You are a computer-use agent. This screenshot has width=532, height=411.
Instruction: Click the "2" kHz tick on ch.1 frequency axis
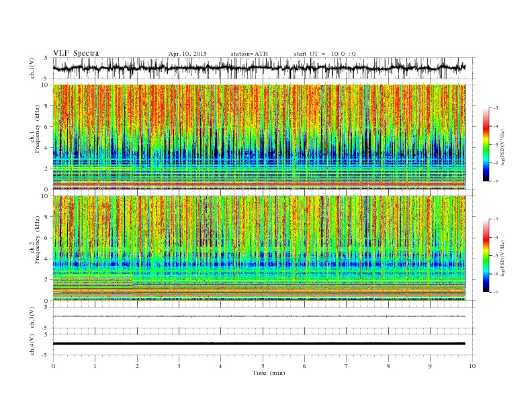point(46,169)
